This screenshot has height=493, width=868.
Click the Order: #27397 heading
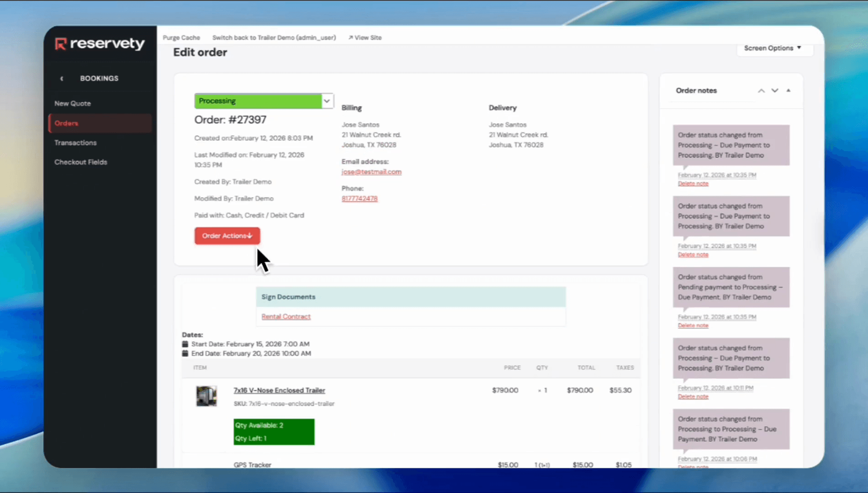230,120
